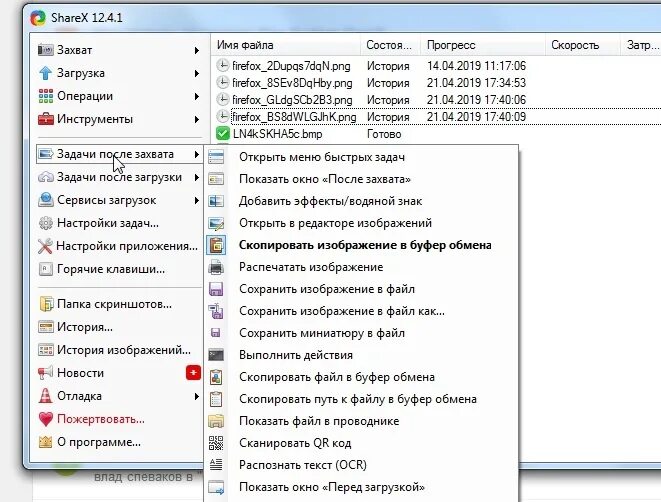Screen dimensions: 661x502
Task: Choose Распечатать изображение from the submenu
Action: 363,267
